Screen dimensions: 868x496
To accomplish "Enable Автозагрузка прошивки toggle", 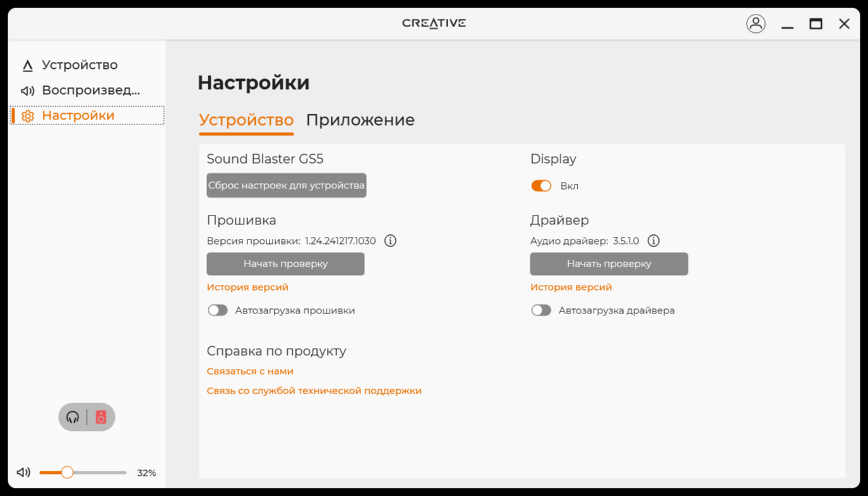I will pyautogui.click(x=218, y=310).
